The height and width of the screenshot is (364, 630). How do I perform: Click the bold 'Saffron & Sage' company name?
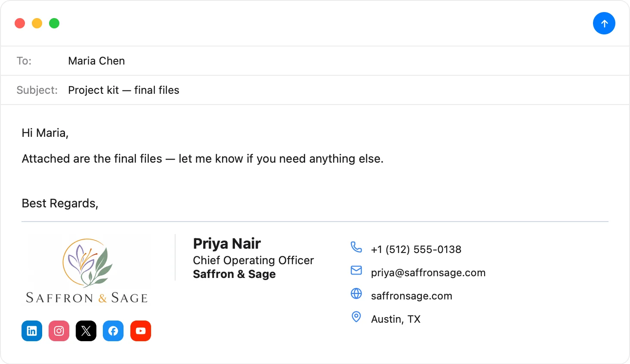pyautogui.click(x=234, y=274)
